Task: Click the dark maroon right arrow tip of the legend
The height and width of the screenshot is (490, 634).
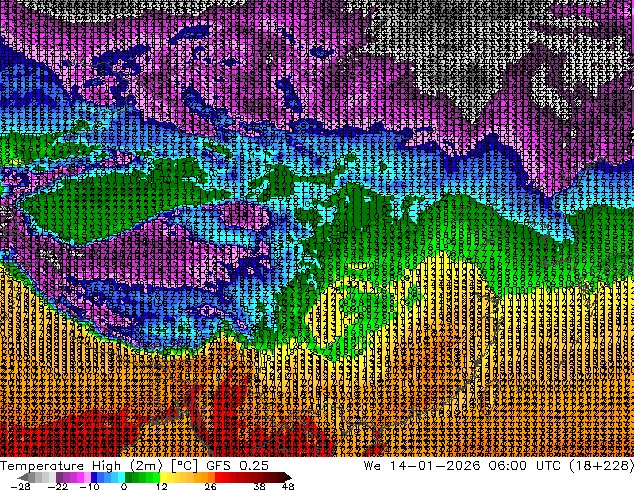Action: pos(287,477)
